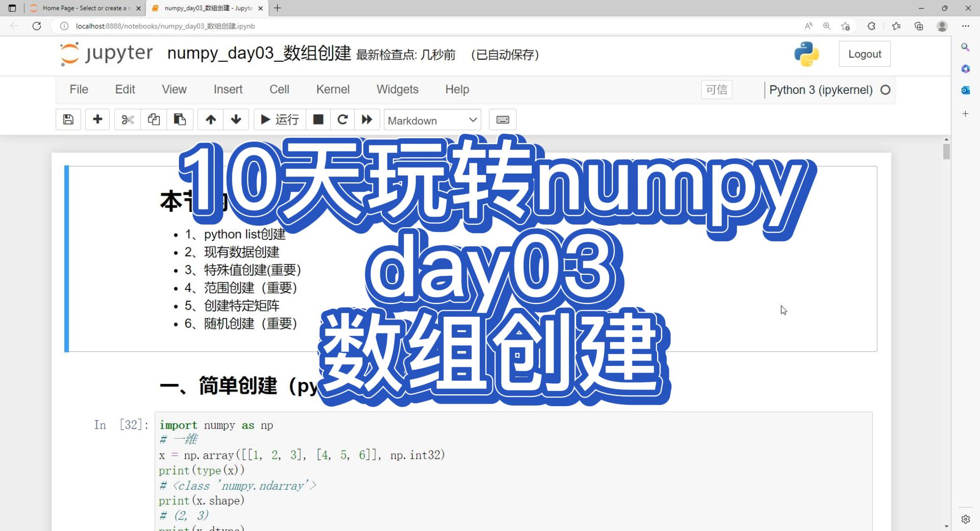Restart the kernel icon
This screenshot has width=980, height=531.
pos(343,119)
